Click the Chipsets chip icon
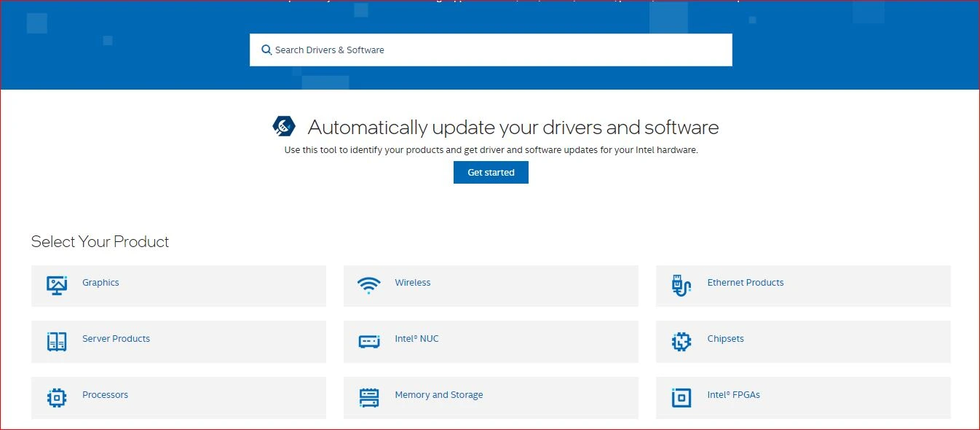 tap(681, 341)
